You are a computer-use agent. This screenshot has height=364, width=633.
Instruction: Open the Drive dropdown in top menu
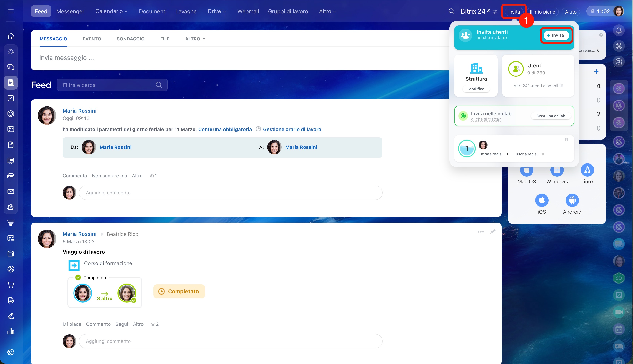(x=217, y=11)
